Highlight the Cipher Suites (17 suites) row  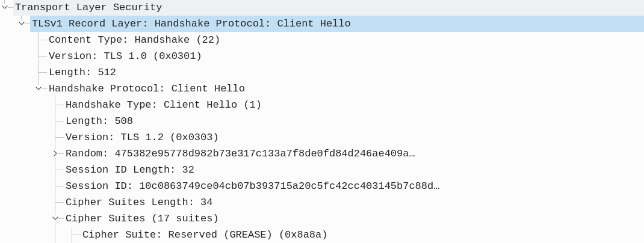point(142,218)
